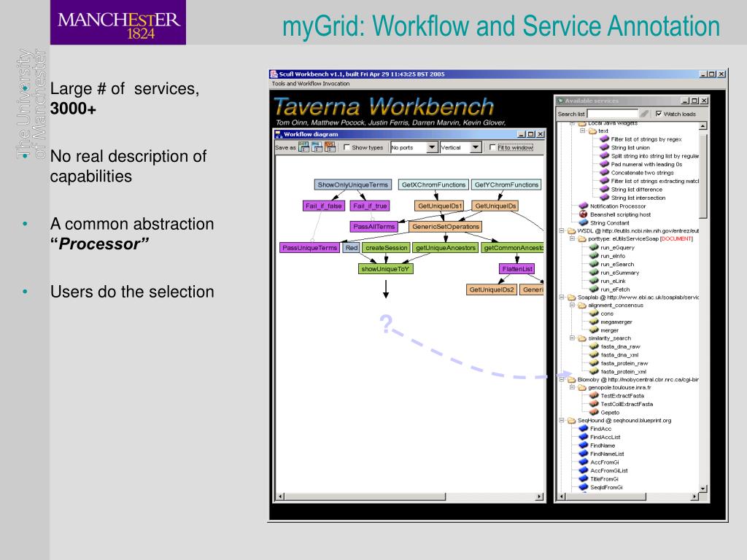Collapse the genopole.toulouse.inra.fr folder
The width and height of the screenshot is (747, 560).
point(572,387)
